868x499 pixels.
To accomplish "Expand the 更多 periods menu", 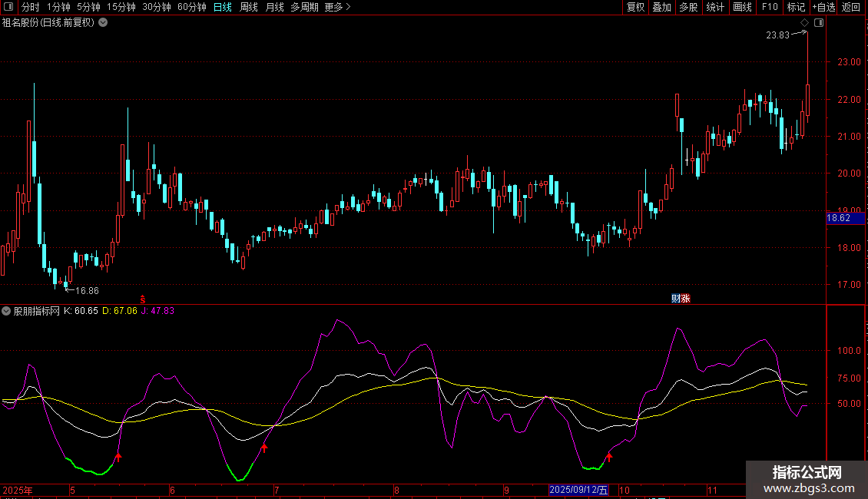I will pyautogui.click(x=337, y=7).
